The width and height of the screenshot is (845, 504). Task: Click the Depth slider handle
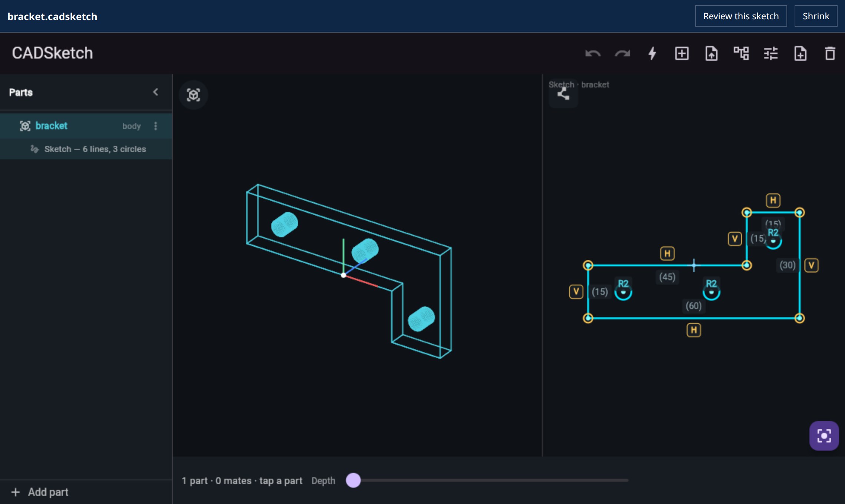tap(353, 480)
